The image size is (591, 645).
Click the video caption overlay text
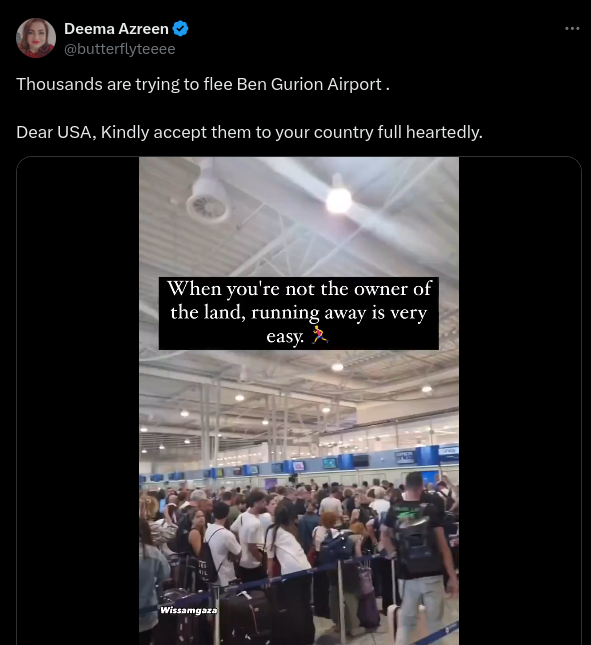click(x=299, y=313)
